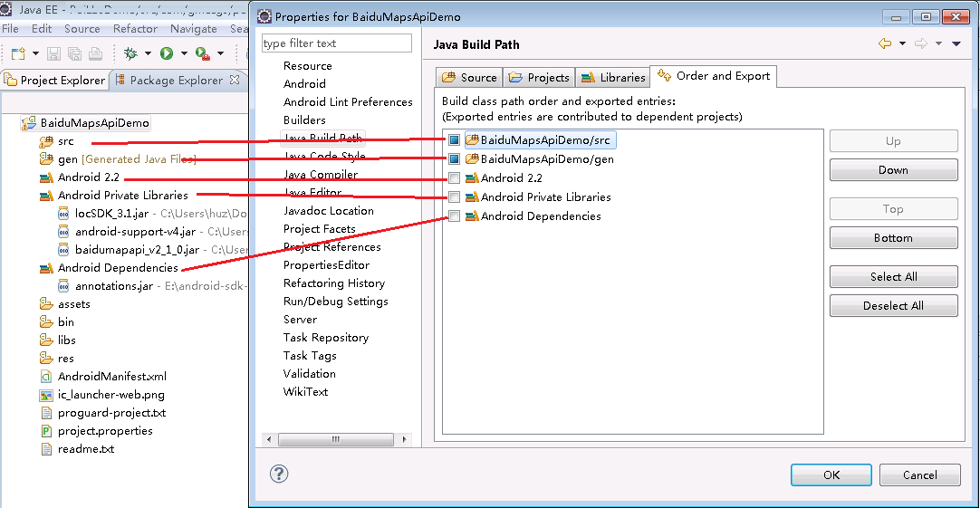Viewport: 980px width, 508px height.
Task: Select project.properties file icon
Action: tap(45, 431)
